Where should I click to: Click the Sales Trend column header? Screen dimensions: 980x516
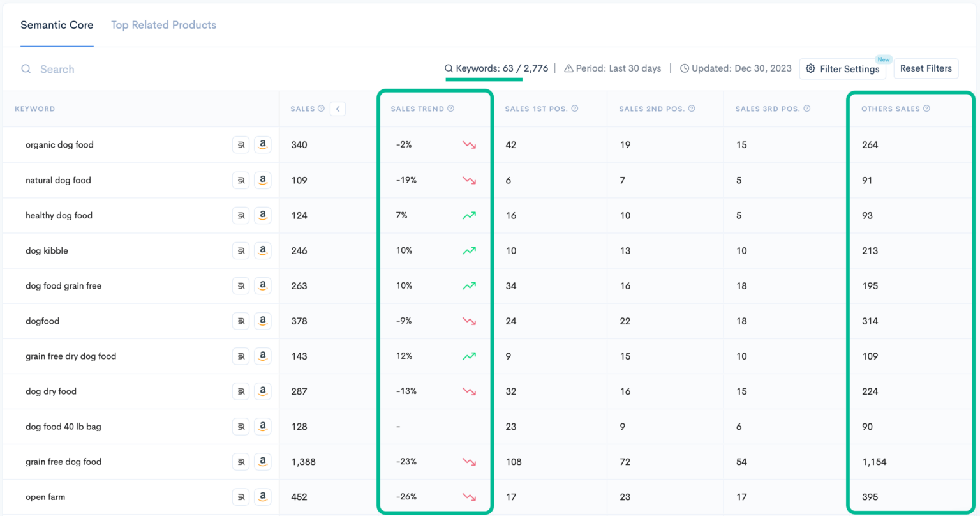click(417, 109)
